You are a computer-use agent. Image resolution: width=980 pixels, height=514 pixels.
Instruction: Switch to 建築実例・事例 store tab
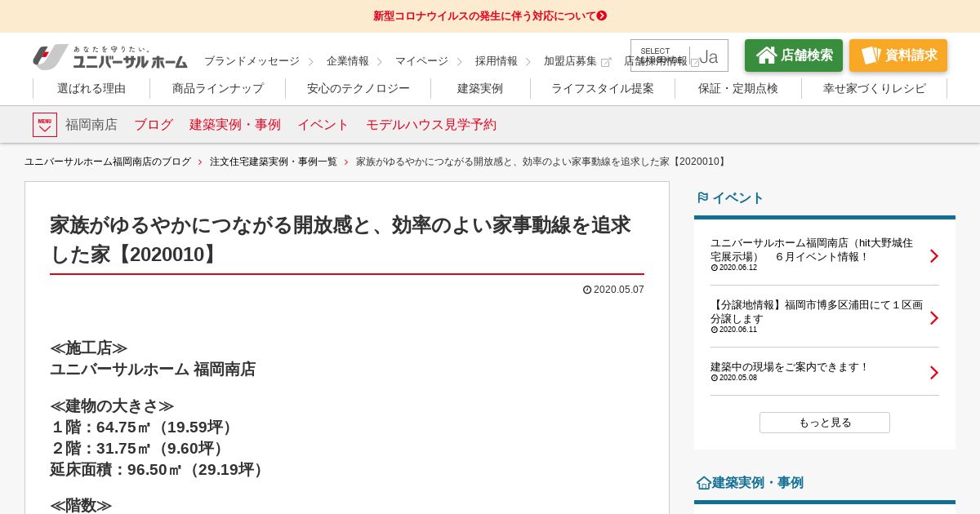coord(235,125)
